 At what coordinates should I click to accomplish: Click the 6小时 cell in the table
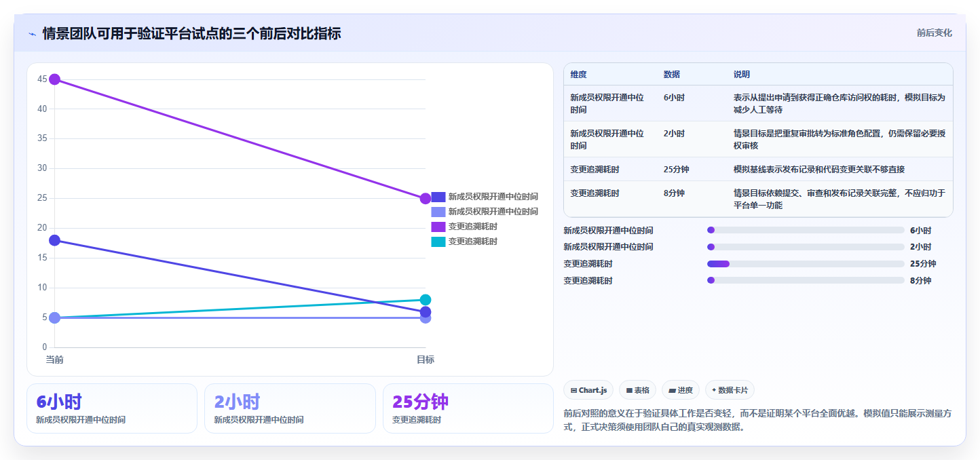(x=674, y=98)
